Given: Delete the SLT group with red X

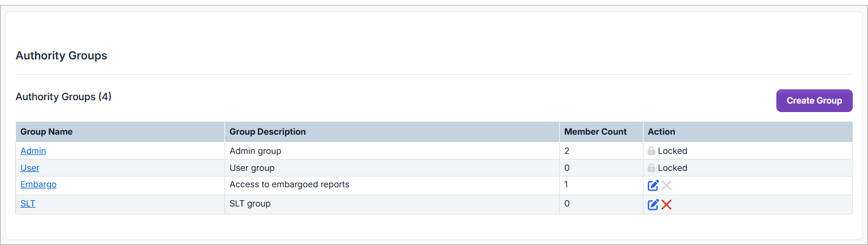Looking at the screenshot, I should click(667, 205).
